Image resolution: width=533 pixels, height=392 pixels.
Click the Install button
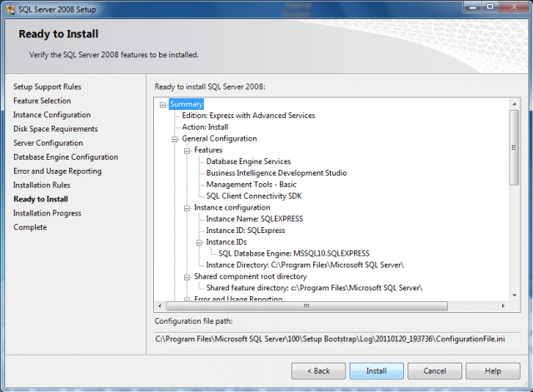pos(376,371)
